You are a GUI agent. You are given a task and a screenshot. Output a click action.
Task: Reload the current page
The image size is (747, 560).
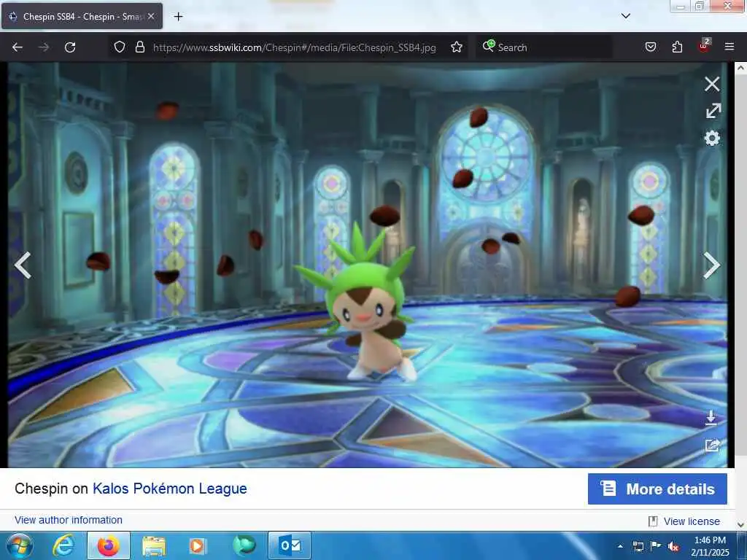[x=70, y=47]
